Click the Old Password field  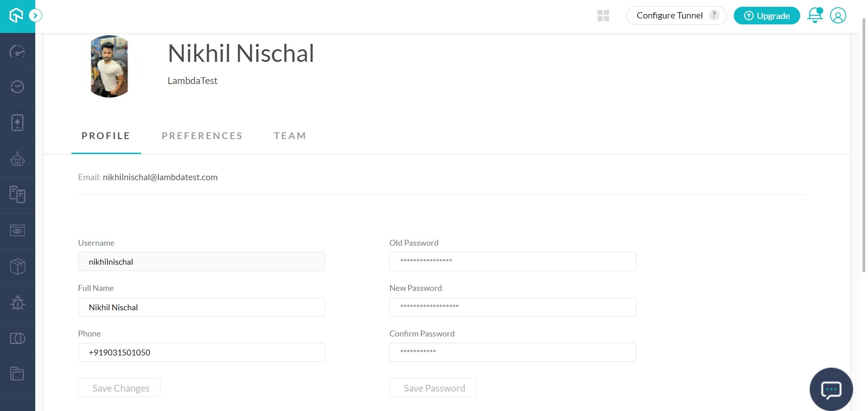[513, 262]
